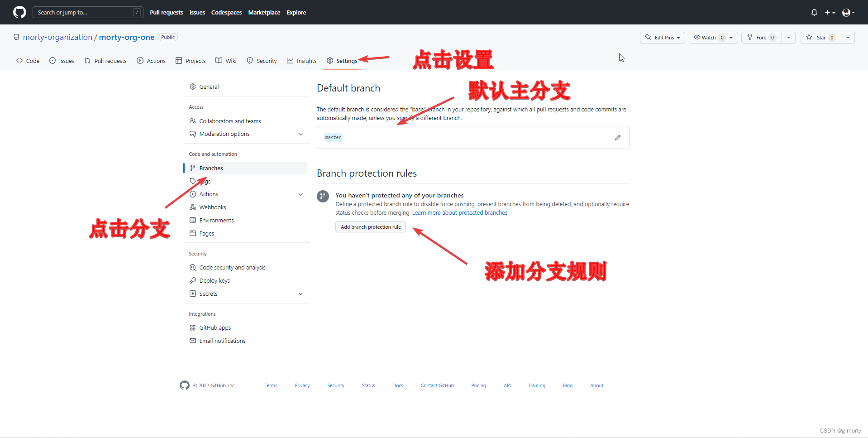Go to Pull requests in the header
Image resolution: width=868 pixels, height=438 pixels.
[x=167, y=12]
